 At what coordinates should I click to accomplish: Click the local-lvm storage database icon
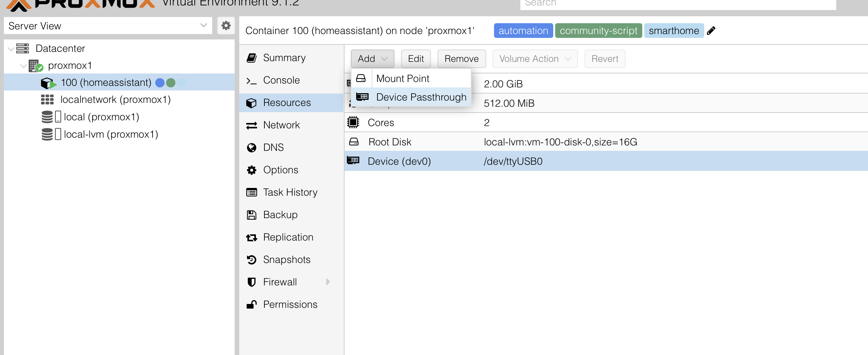pos(47,134)
